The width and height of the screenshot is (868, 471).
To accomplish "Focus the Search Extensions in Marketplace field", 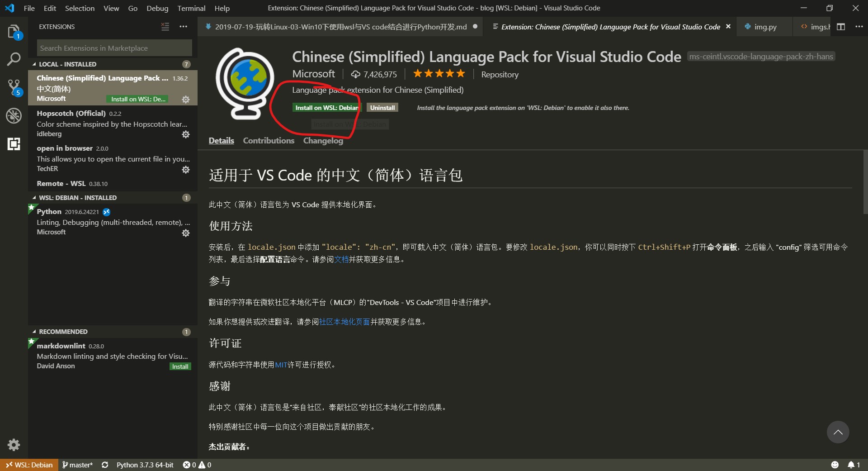I will (114, 48).
